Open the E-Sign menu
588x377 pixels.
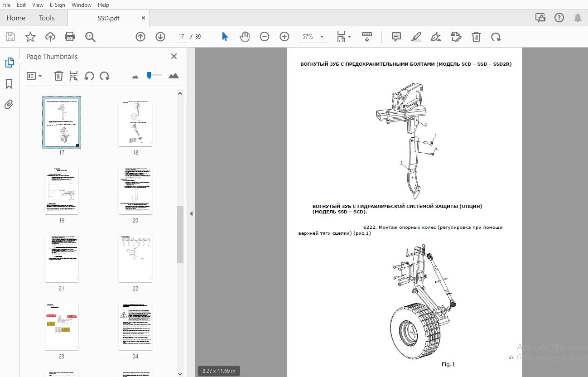point(57,5)
